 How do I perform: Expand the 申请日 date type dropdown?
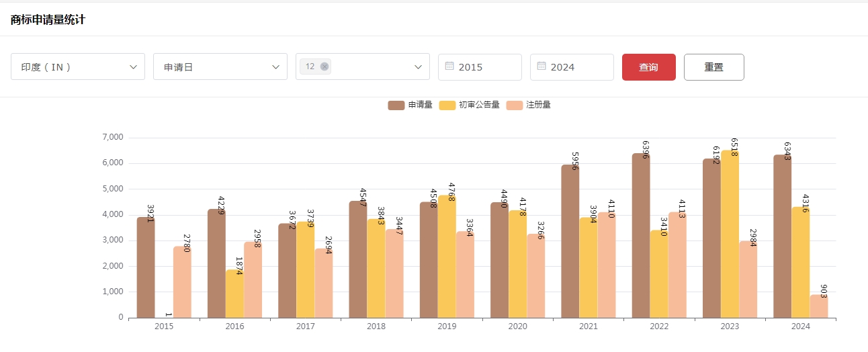[220, 67]
